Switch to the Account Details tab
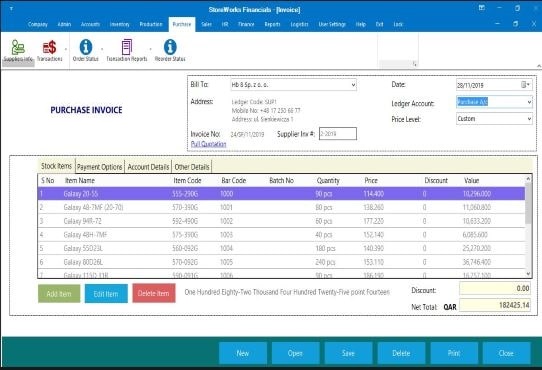 click(x=148, y=167)
